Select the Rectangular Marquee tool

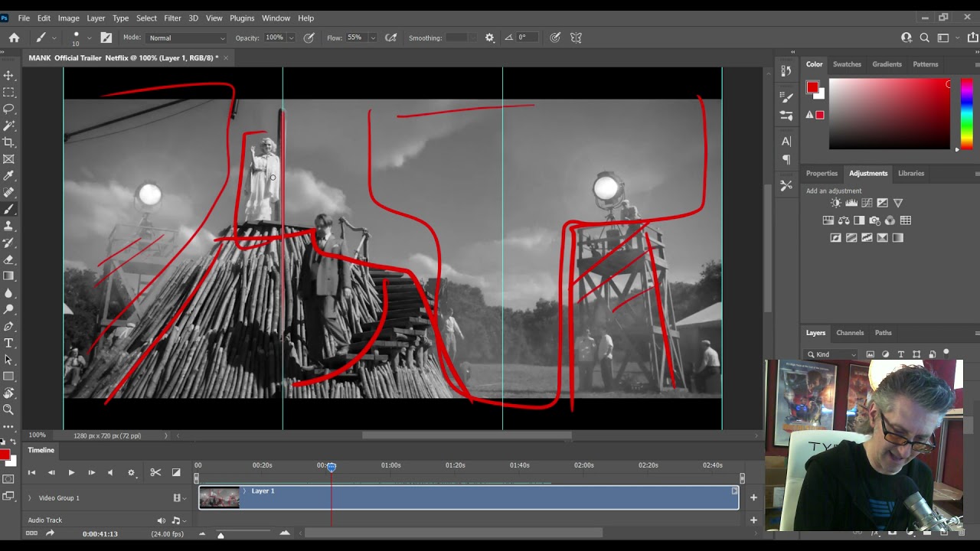pyautogui.click(x=8, y=92)
